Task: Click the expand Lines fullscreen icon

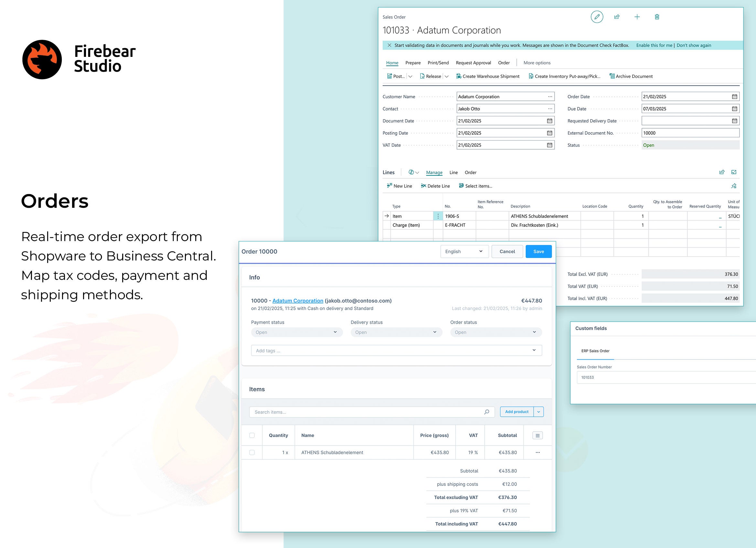Action: coord(734,172)
